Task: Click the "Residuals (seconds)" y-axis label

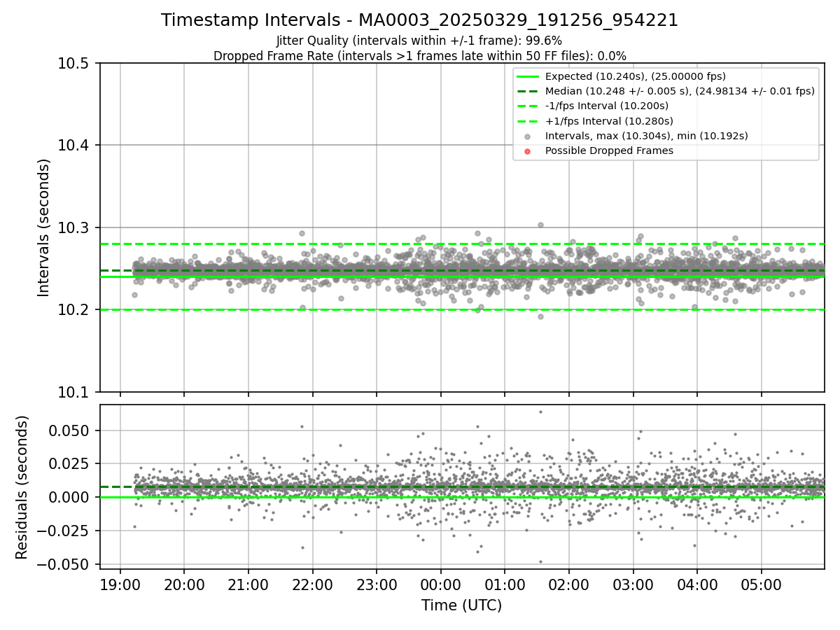Action: pyautogui.click(x=22, y=487)
